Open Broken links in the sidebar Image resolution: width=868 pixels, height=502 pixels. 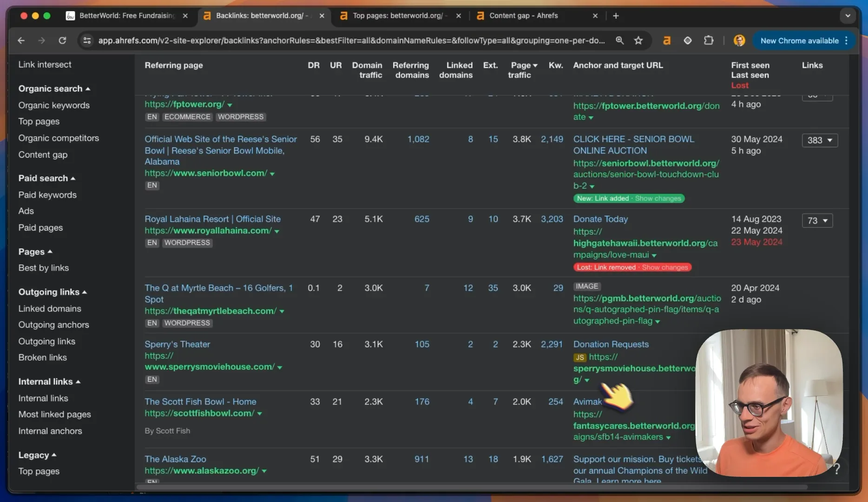click(x=42, y=357)
